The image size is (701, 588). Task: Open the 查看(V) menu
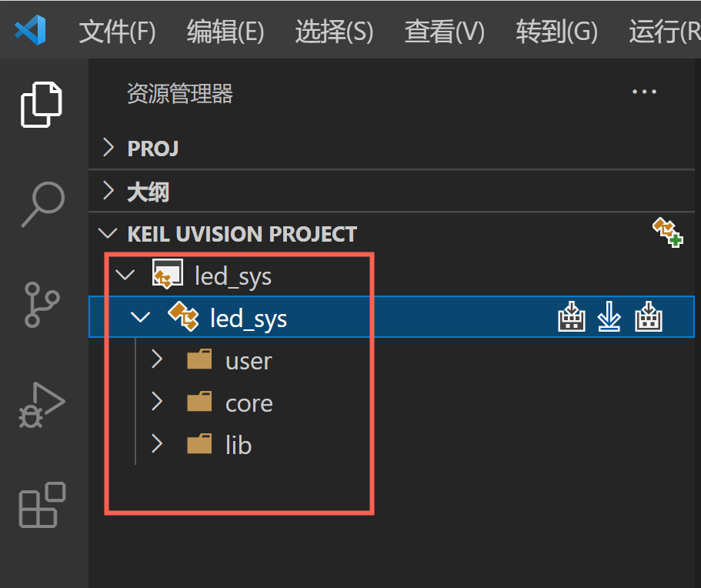click(444, 32)
